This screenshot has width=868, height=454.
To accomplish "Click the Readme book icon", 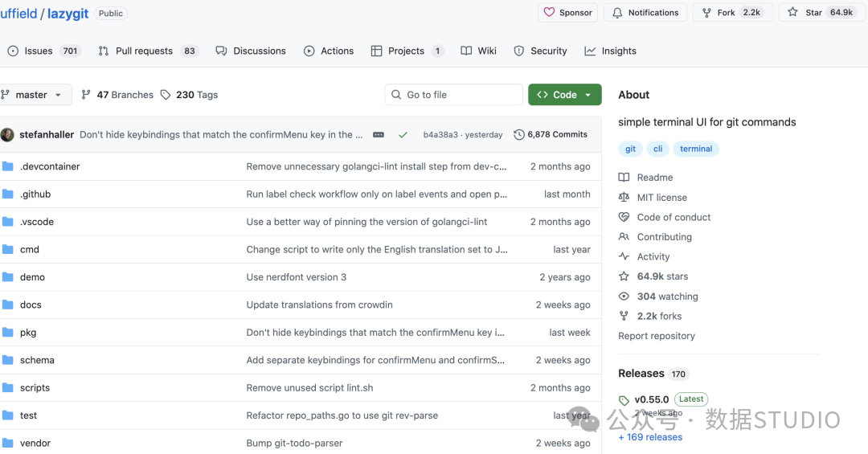I will tap(624, 177).
